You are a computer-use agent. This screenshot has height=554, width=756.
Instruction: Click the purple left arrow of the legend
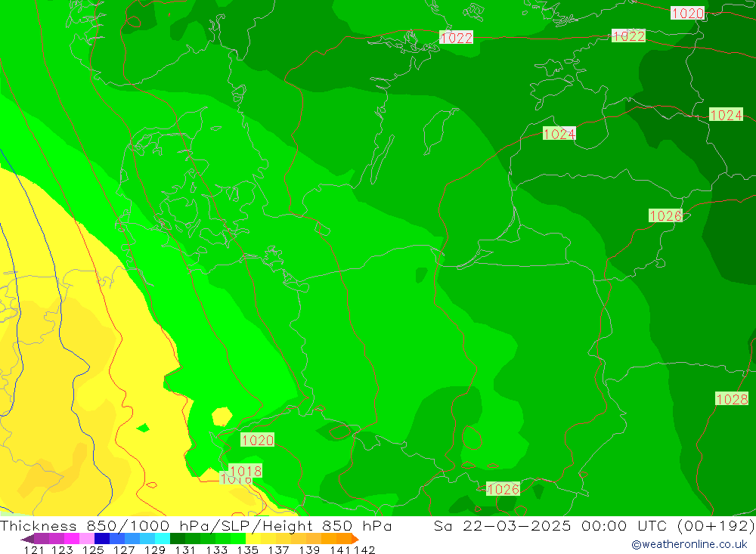coord(27,539)
